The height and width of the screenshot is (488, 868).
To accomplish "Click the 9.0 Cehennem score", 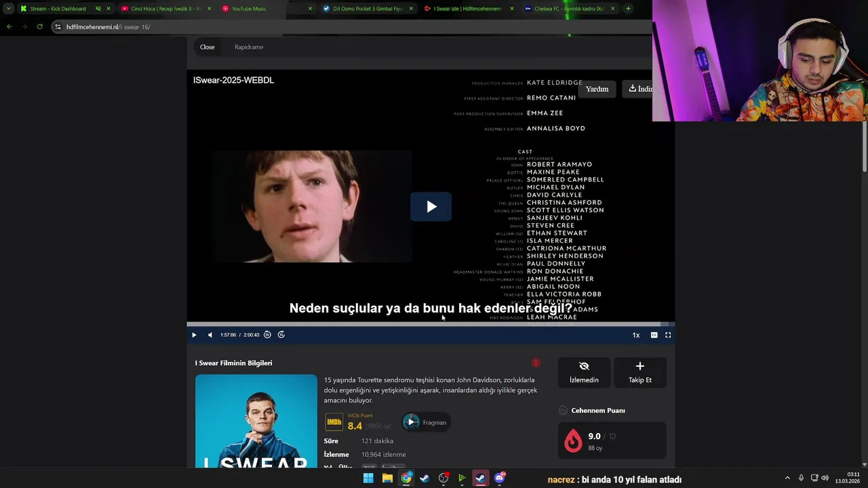I will point(594,436).
